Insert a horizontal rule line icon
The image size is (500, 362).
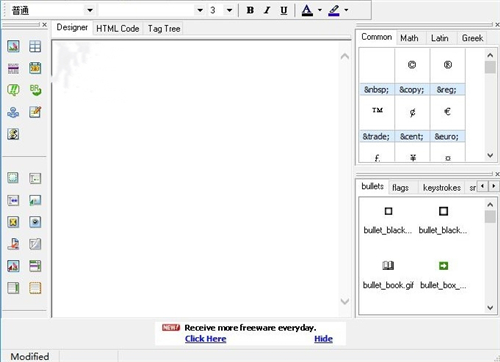coord(13,68)
